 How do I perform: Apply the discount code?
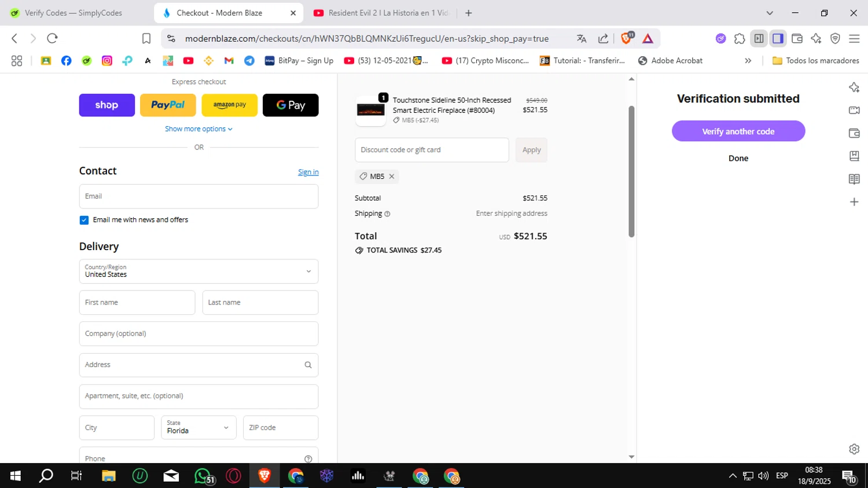[x=531, y=150]
